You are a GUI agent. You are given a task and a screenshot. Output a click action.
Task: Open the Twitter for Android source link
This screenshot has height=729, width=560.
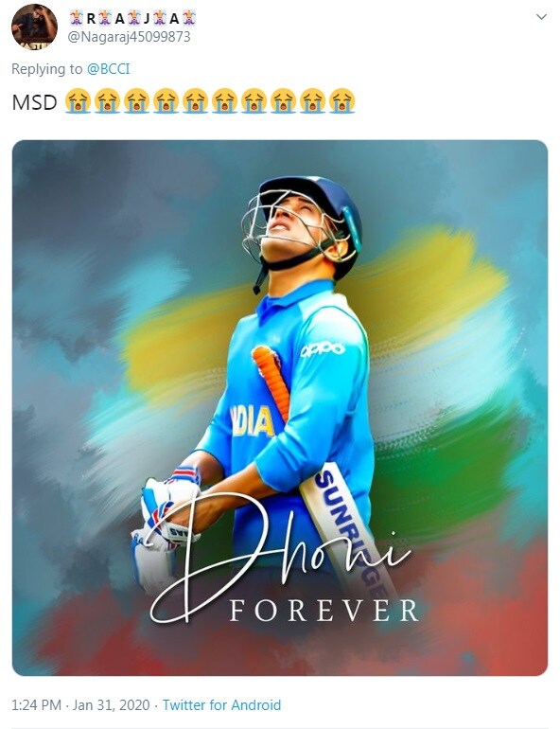coord(221,704)
